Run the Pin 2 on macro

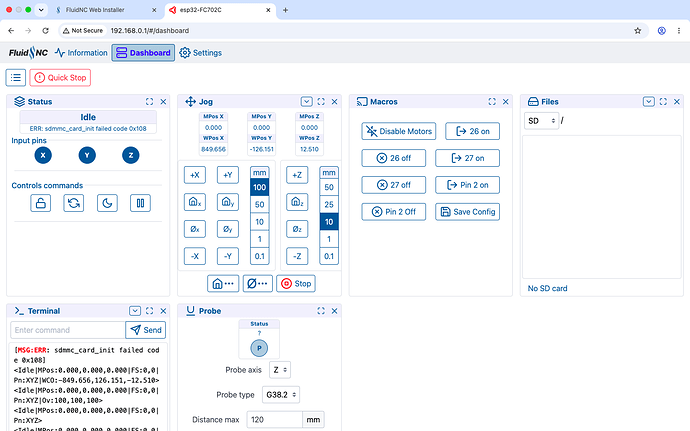pyautogui.click(x=467, y=185)
